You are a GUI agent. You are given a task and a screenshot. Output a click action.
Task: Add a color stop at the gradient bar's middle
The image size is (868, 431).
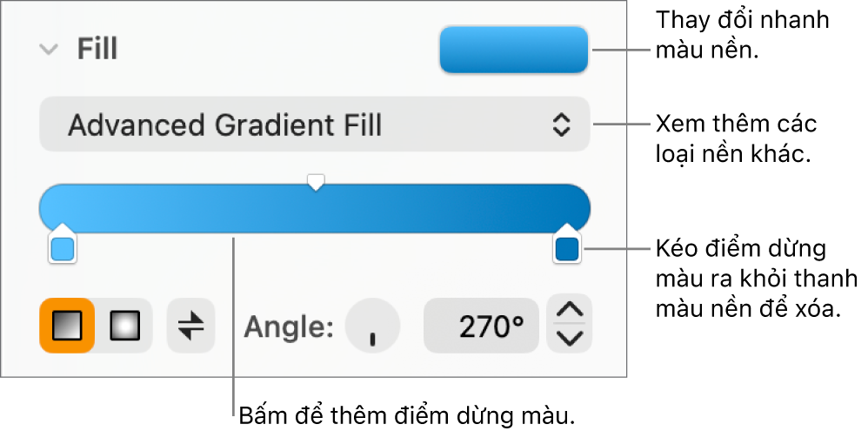[317, 209]
